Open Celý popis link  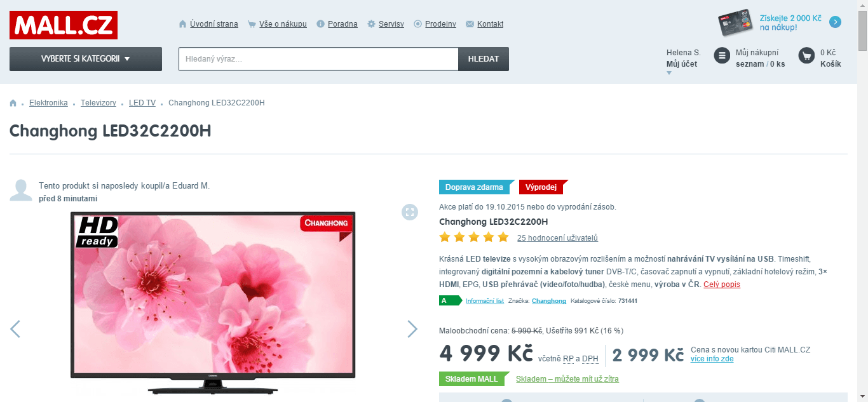click(722, 285)
